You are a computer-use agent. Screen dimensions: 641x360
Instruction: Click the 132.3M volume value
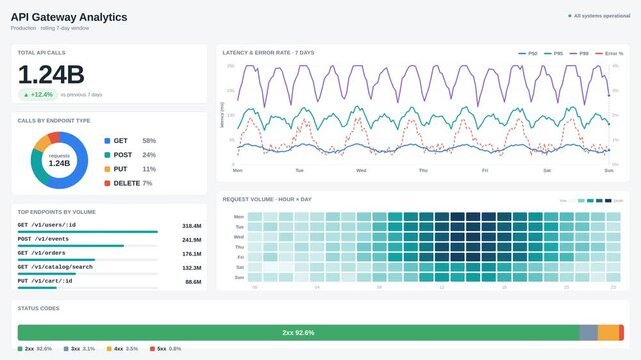pos(192,268)
